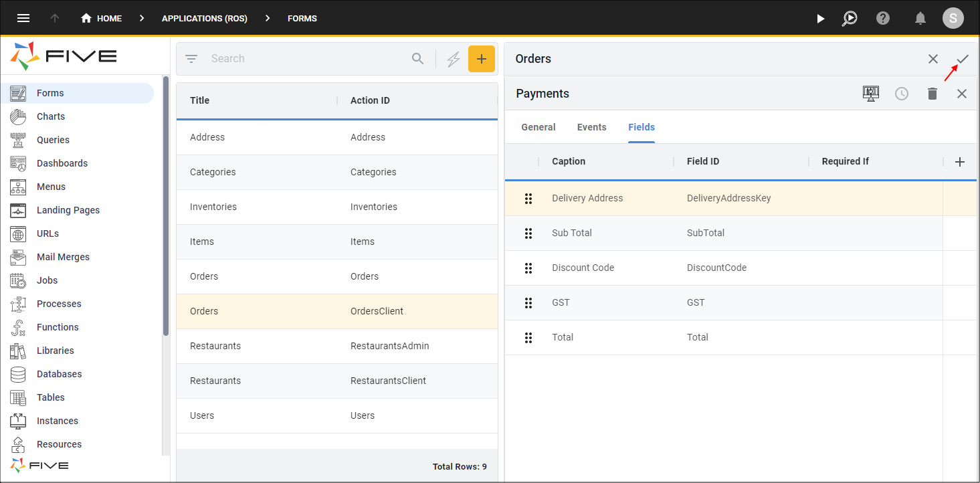Go to APPLICATIONS (ROS) breadcrumb
This screenshot has width=980, height=483.
coord(205,19)
